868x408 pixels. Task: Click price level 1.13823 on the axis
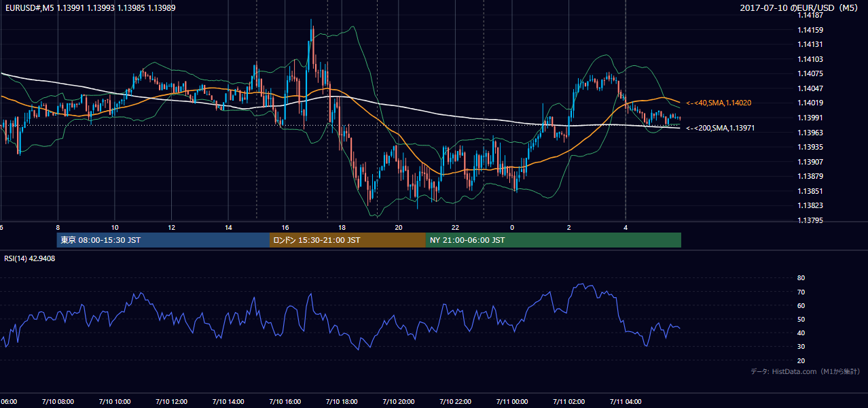(810, 205)
